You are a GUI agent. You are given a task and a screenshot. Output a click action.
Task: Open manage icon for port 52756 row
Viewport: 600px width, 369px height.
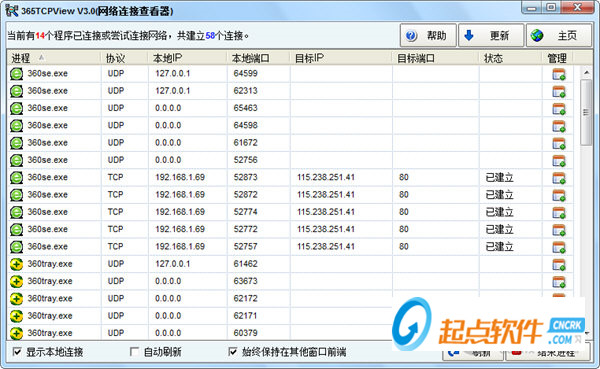coord(559,161)
